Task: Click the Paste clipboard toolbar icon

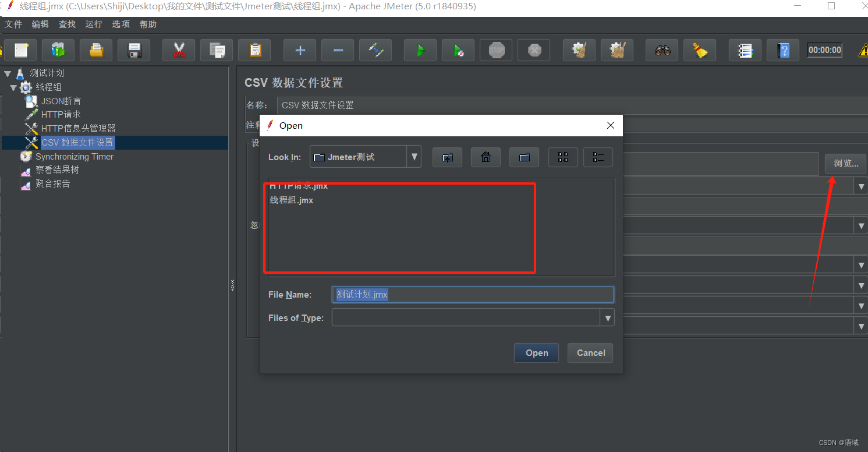Action: (x=254, y=50)
